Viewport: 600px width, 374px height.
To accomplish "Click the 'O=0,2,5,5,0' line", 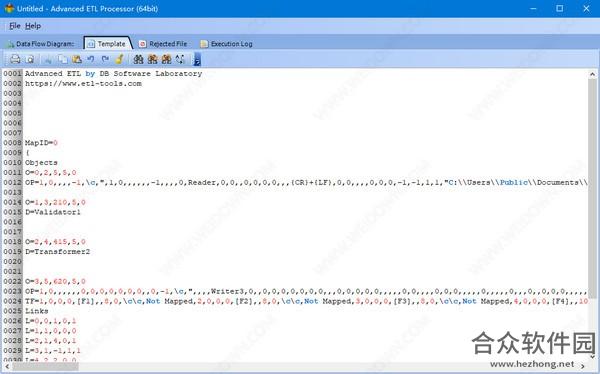I will tap(51, 173).
